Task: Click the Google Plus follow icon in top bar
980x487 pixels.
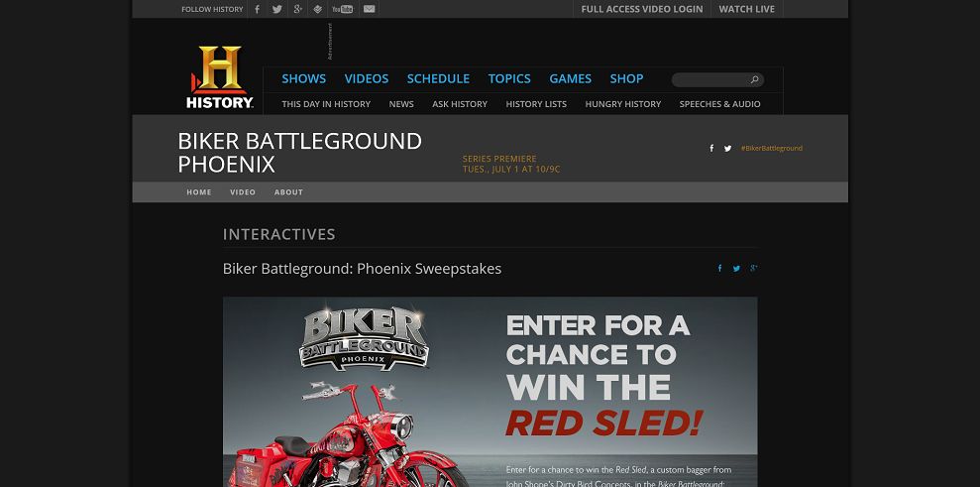Action: [x=297, y=9]
